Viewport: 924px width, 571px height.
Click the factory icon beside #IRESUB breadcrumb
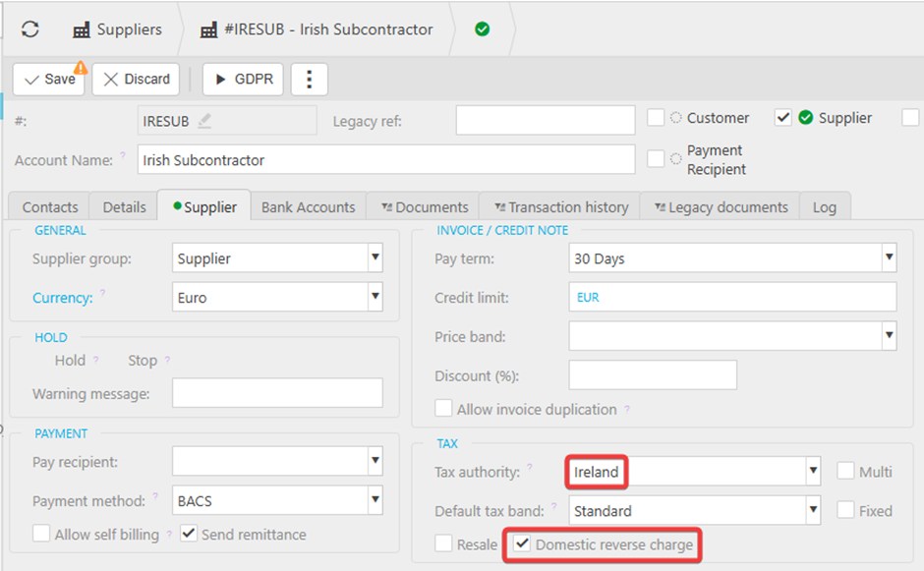coord(208,30)
